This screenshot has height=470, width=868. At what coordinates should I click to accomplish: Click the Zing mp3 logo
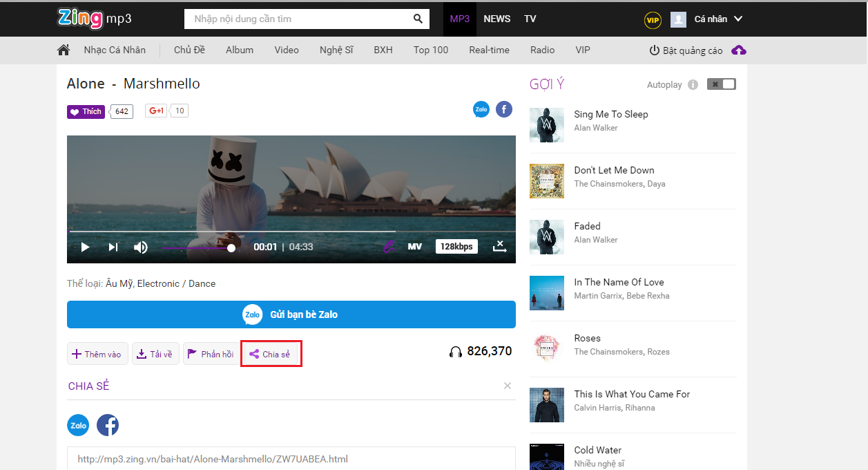coord(94,19)
